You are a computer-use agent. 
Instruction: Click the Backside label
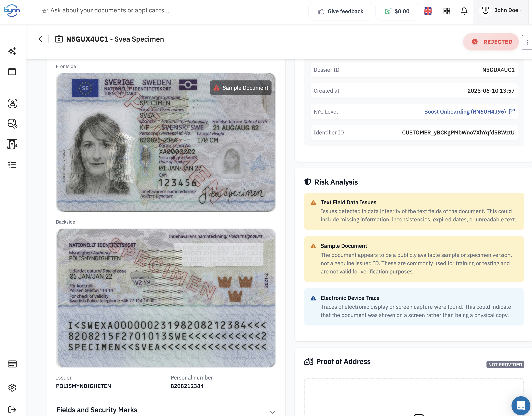66,222
